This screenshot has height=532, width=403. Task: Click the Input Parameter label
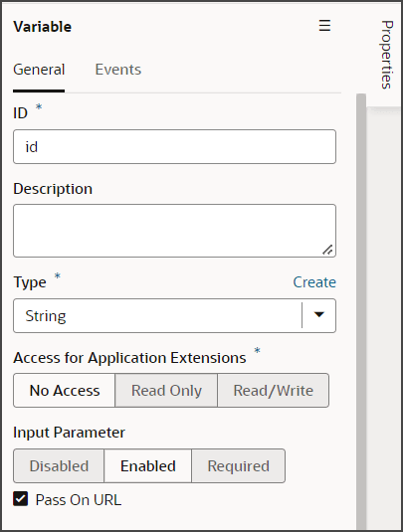(69, 433)
